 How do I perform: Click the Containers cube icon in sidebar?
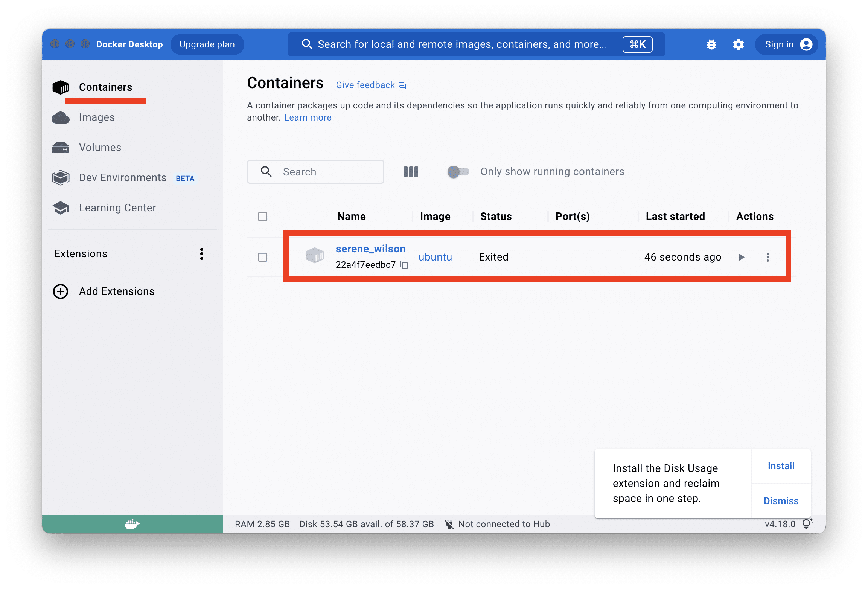61,87
